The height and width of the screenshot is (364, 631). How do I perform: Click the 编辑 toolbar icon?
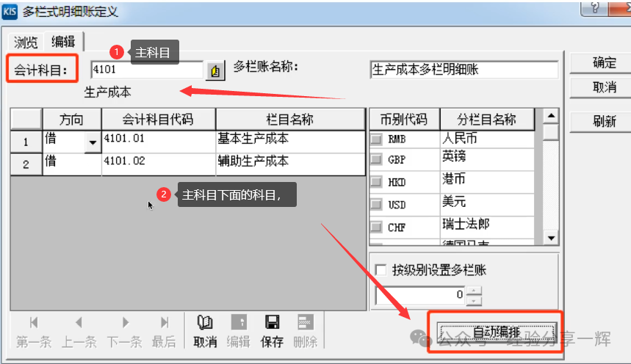[x=239, y=322]
